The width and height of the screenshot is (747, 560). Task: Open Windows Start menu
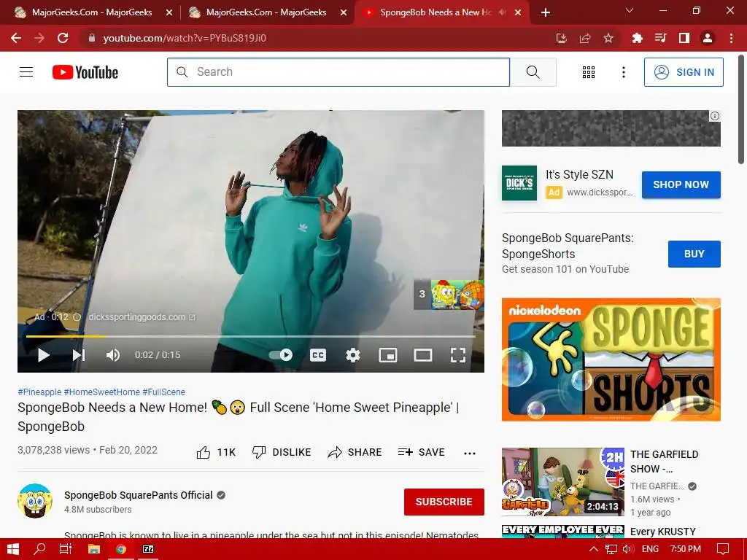click(13, 549)
